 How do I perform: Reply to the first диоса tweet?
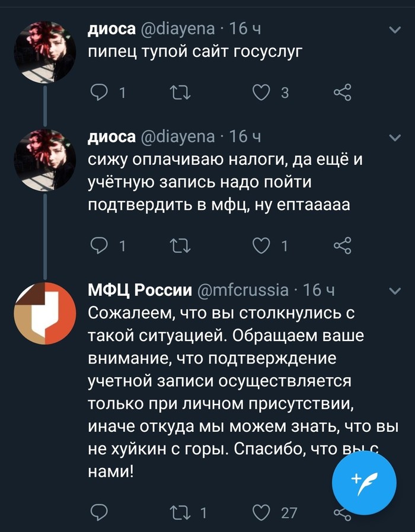tap(98, 92)
